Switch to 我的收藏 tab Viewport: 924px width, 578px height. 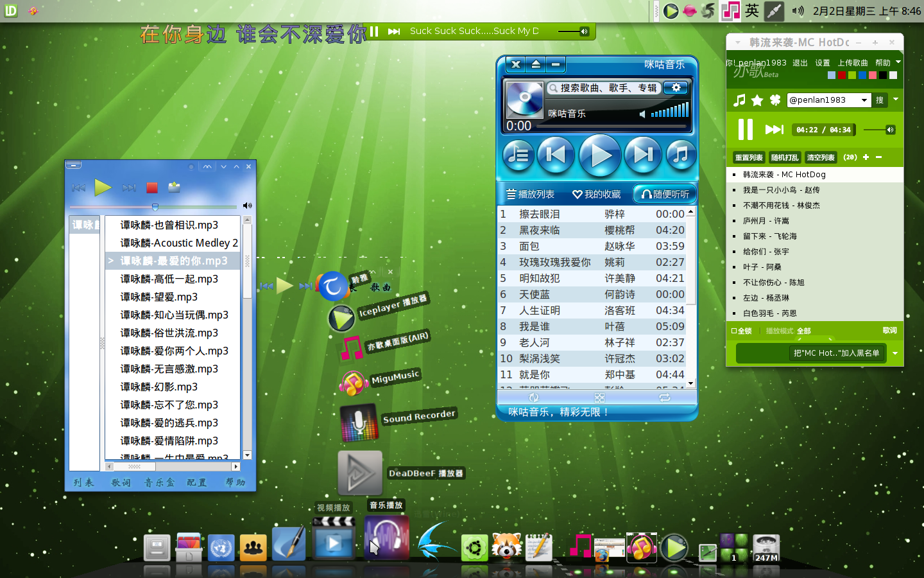coord(597,194)
